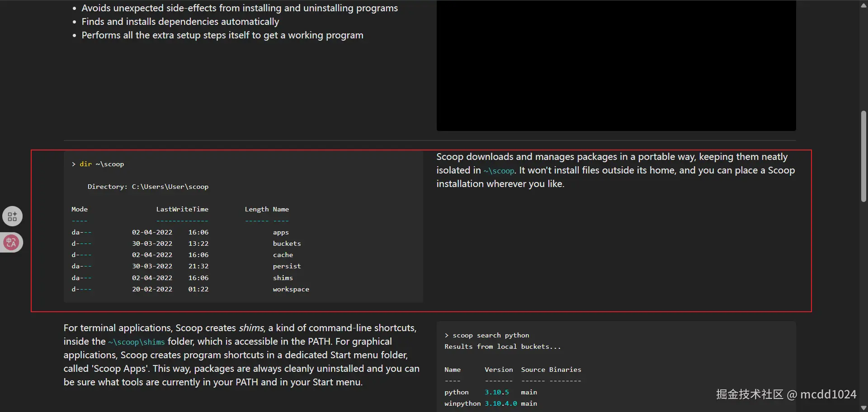
Task: Click the "persist" folder name in listing
Action: tap(287, 266)
